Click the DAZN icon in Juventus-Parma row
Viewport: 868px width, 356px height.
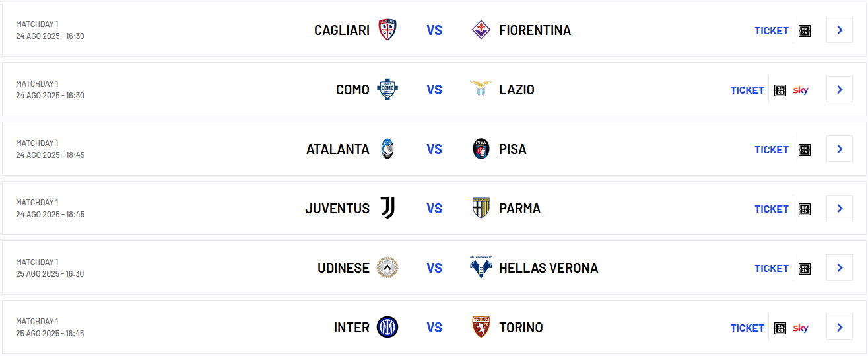[804, 209]
